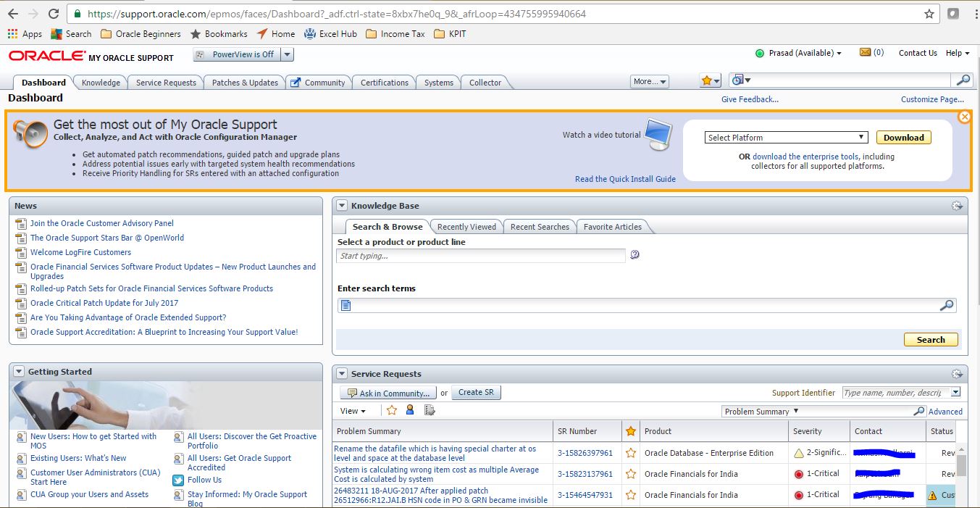Open the Collector tab
980x508 pixels.
pyautogui.click(x=485, y=83)
